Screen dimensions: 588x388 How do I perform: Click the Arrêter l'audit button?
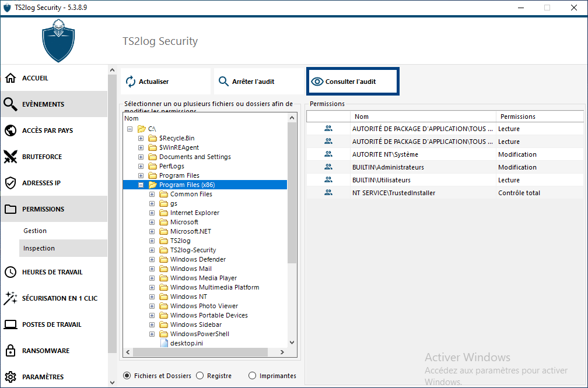click(x=259, y=82)
